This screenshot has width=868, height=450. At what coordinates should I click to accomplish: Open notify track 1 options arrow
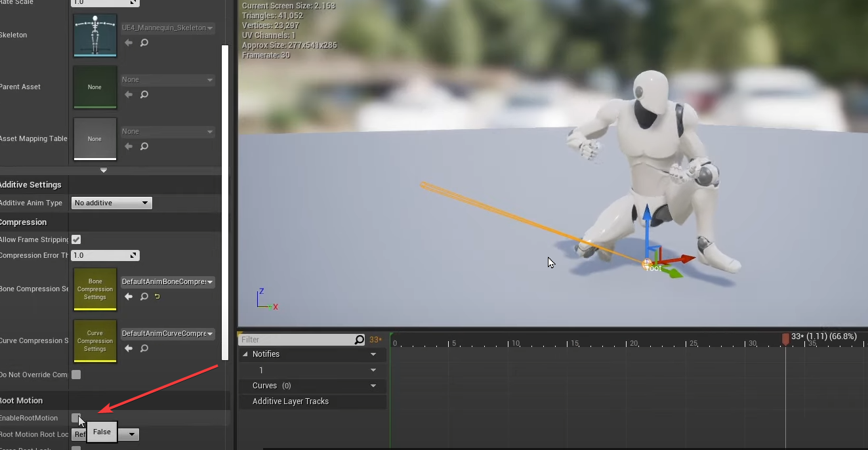point(373,370)
